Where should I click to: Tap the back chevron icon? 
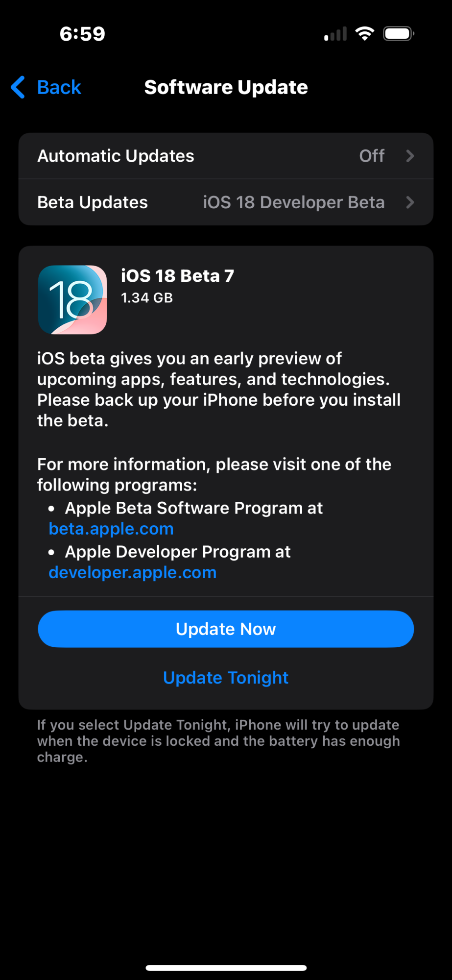click(x=18, y=87)
